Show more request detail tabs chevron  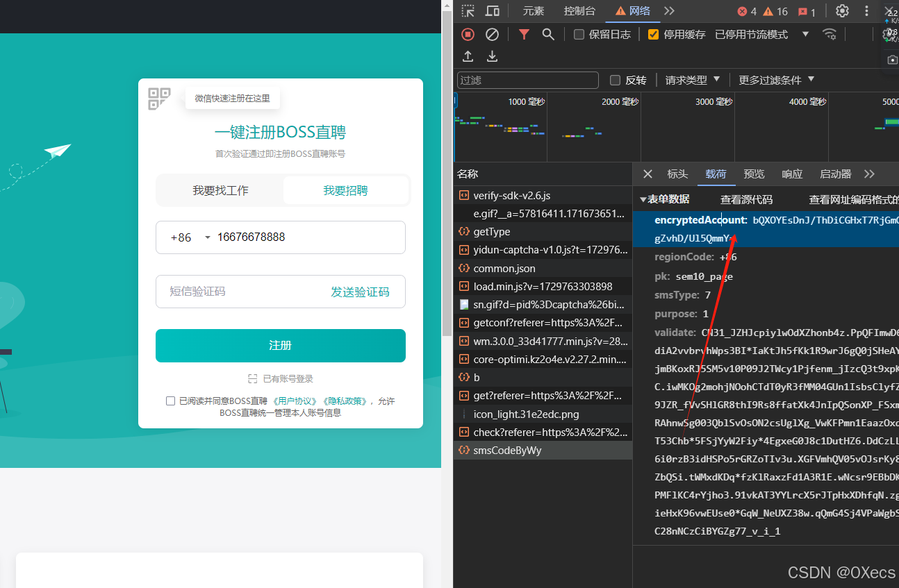[869, 174]
